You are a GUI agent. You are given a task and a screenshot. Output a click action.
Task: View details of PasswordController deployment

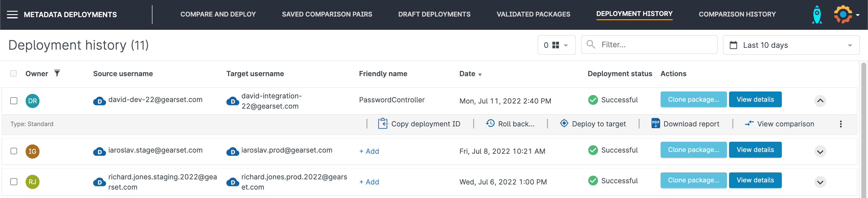coord(755,100)
